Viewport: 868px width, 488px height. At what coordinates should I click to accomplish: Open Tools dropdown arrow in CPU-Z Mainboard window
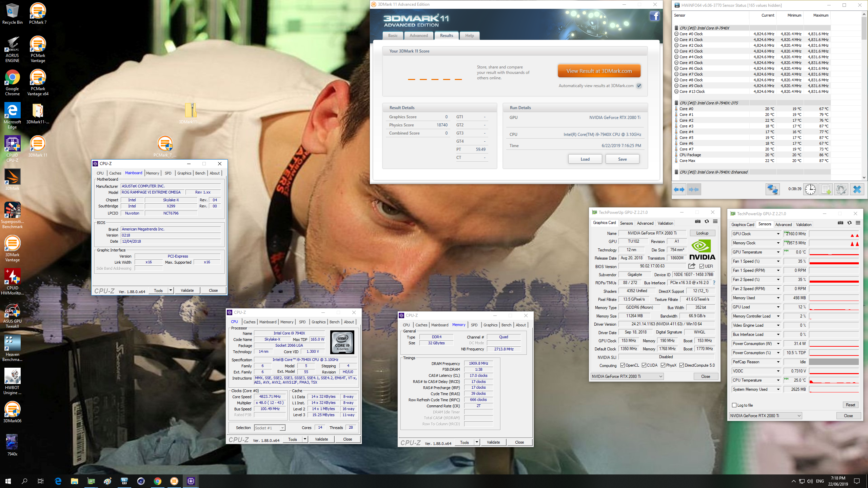pos(171,290)
